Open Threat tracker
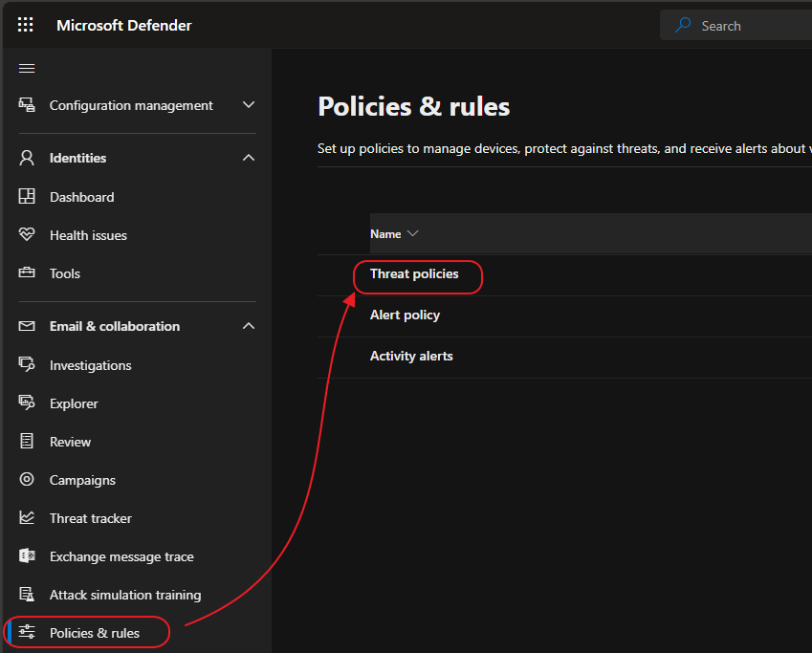 91,518
